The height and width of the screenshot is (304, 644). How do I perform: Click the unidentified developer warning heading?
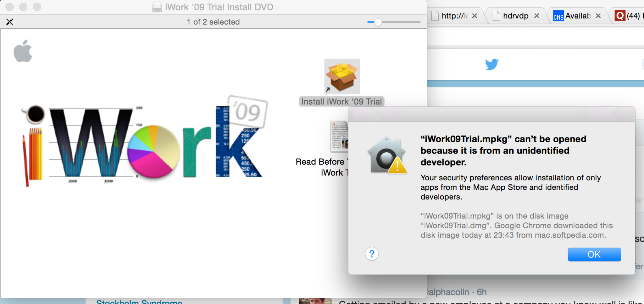(x=503, y=150)
